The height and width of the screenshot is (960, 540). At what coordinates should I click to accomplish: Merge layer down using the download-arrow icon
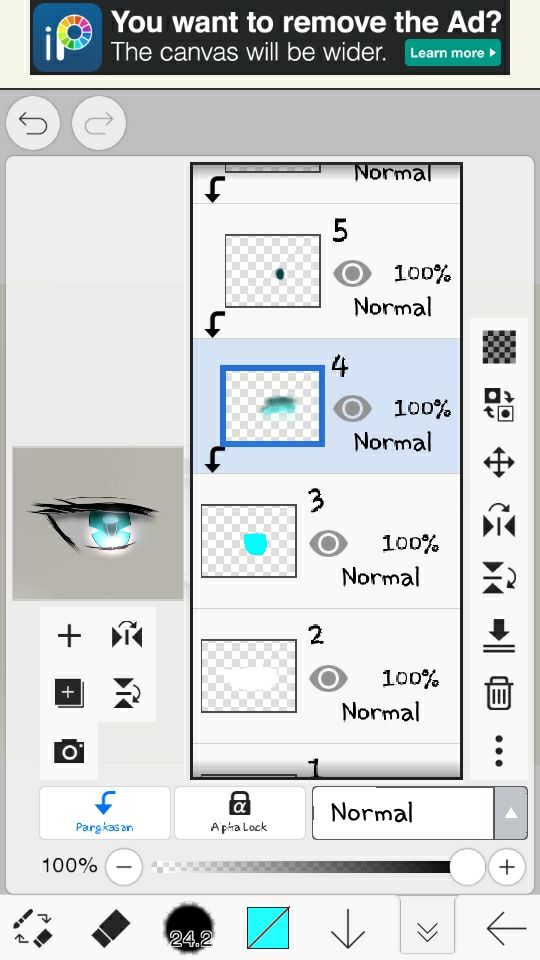pos(499,636)
